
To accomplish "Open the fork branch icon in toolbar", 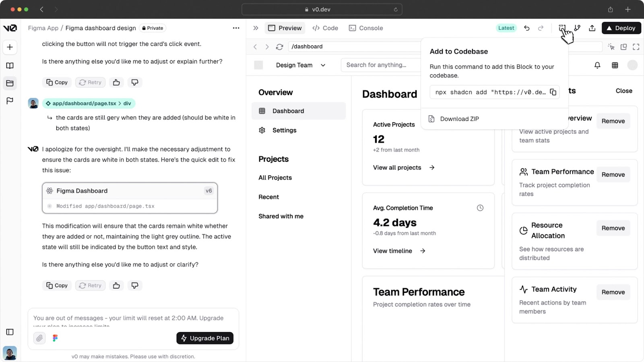I will (x=577, y=28).
